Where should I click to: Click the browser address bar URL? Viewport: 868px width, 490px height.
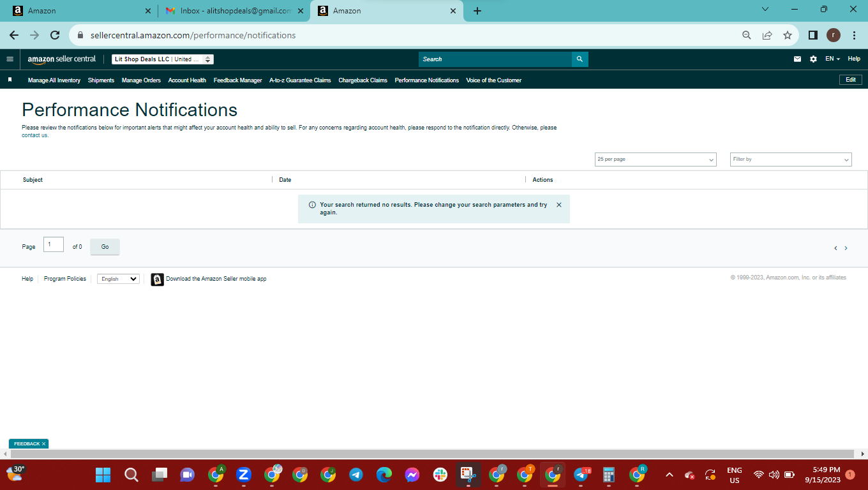(193, 35)
